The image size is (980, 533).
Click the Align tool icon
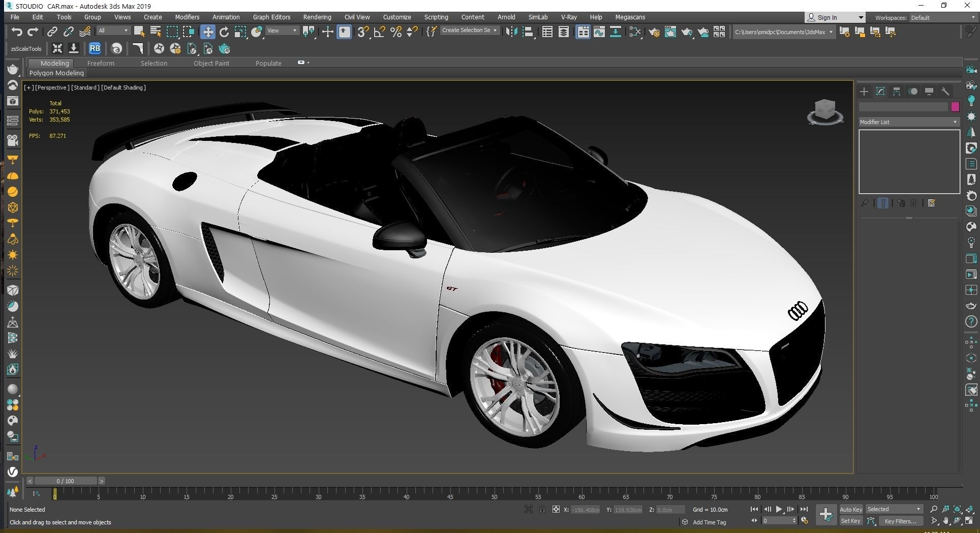click(x=528, y=32)
